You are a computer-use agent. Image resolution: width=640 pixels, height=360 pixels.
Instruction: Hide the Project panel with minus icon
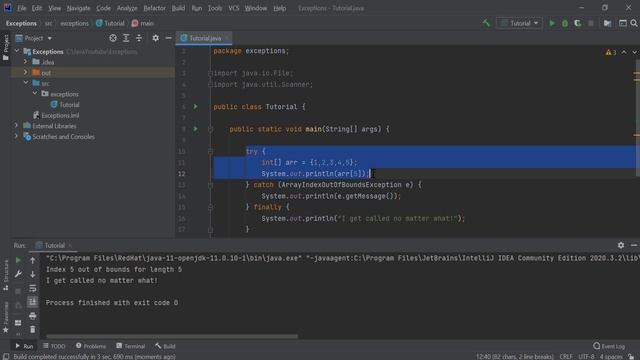pyautogui.click(x=168, y=38)
